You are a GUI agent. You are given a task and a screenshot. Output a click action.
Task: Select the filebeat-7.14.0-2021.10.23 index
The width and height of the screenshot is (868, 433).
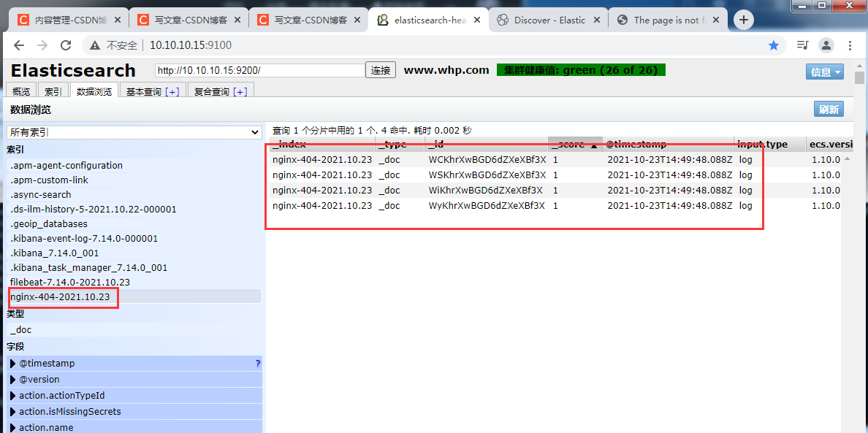pos(134,282)
